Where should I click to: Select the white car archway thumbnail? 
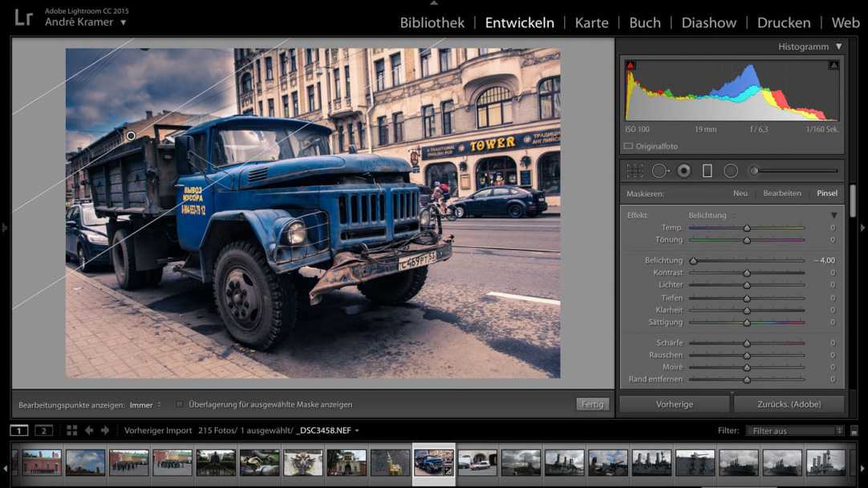coord(477,462)
